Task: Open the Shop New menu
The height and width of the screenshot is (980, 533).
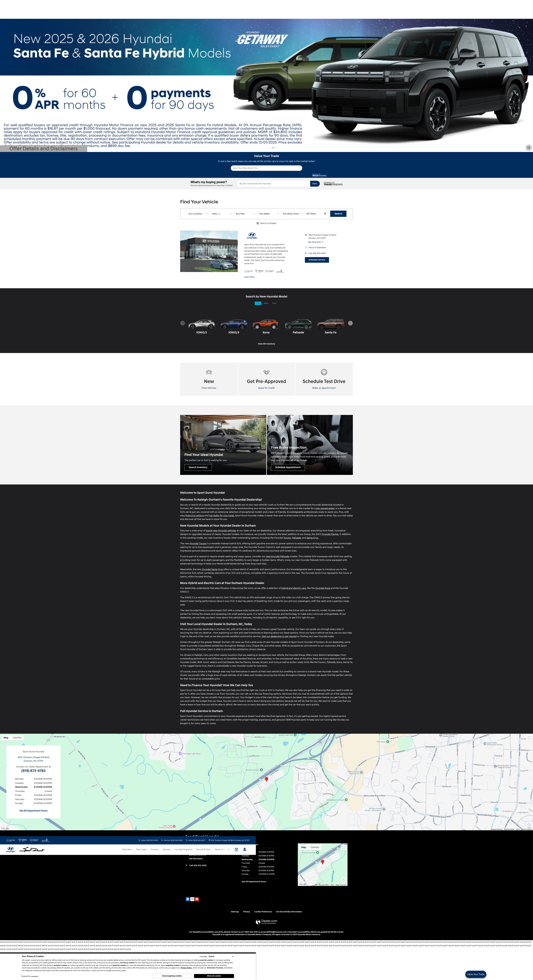Action: (x=128, y=849)
